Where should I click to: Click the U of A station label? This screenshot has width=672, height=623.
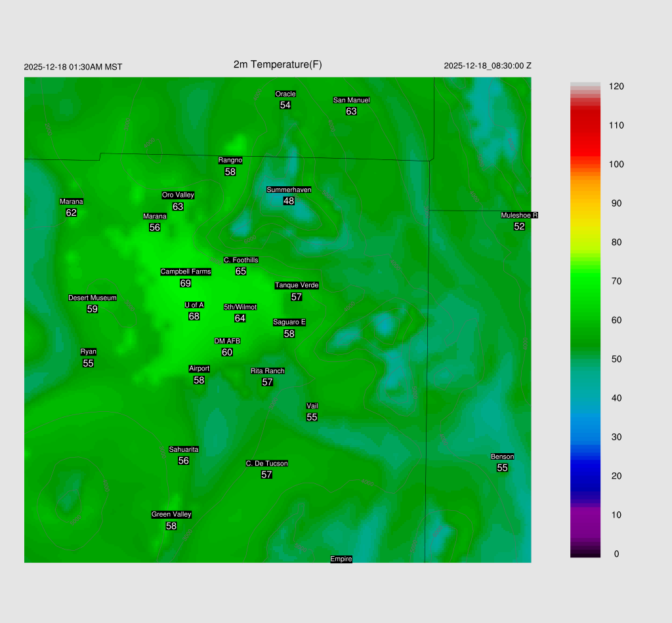tap(194, 305)
